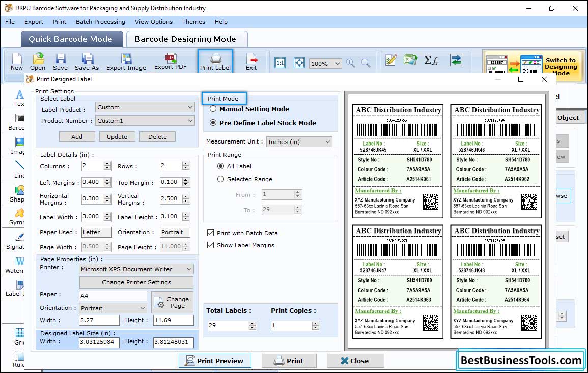Click the Delete label button

(x=157, y=137)
